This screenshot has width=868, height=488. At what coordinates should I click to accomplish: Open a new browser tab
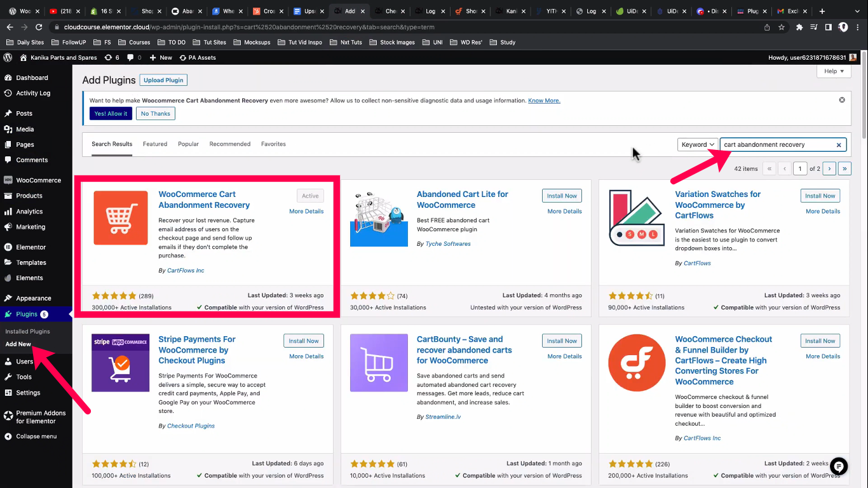coord(822,11)
